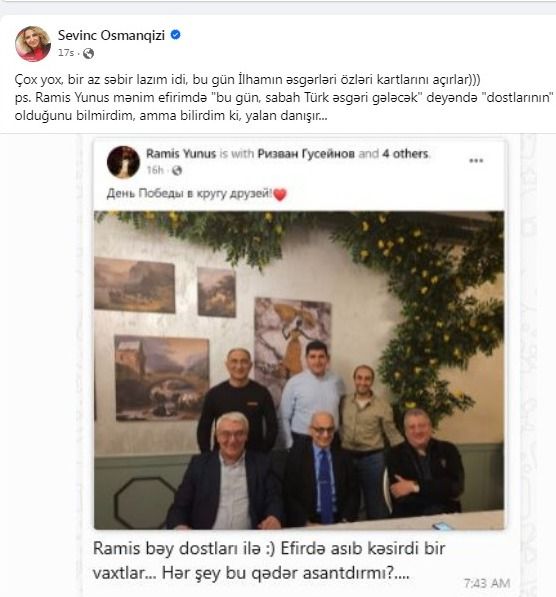Image resolution: width=556 pixels, height=597 pixels.
Task: Click the globe icon next to 16h
Action: coord(177,171)
